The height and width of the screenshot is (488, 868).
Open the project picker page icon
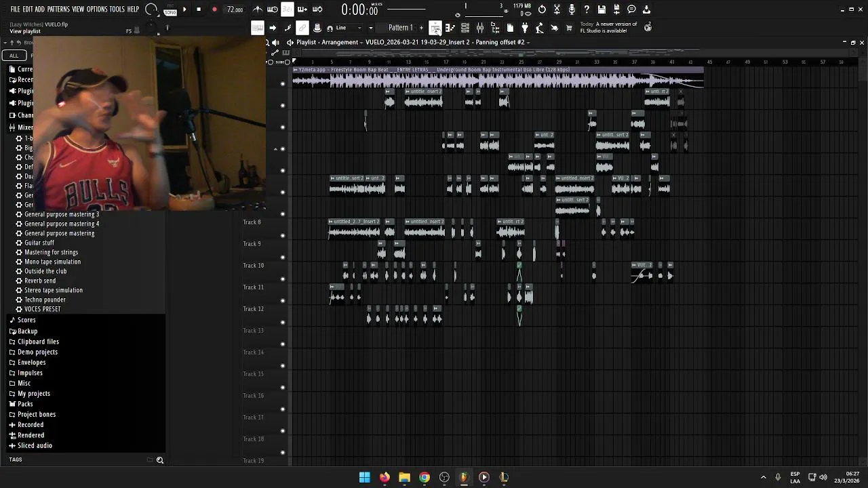point(509,28)
